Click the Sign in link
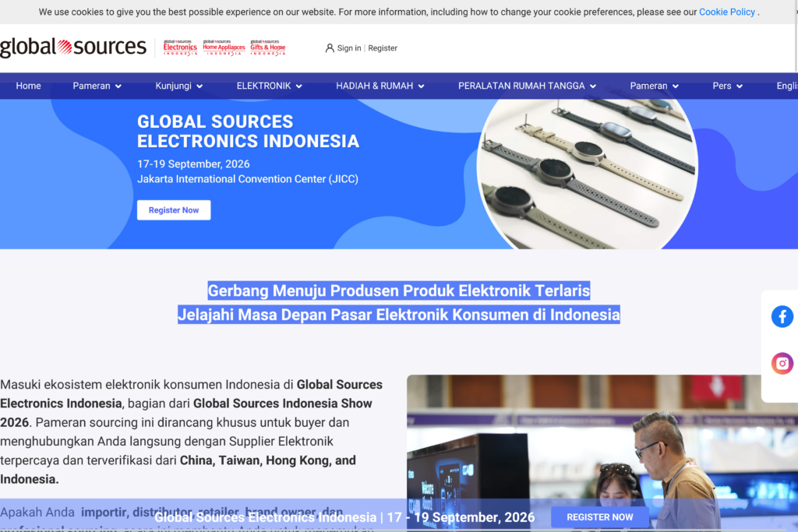798x532 pixels. pyautogui.click(x=348, y=48)
